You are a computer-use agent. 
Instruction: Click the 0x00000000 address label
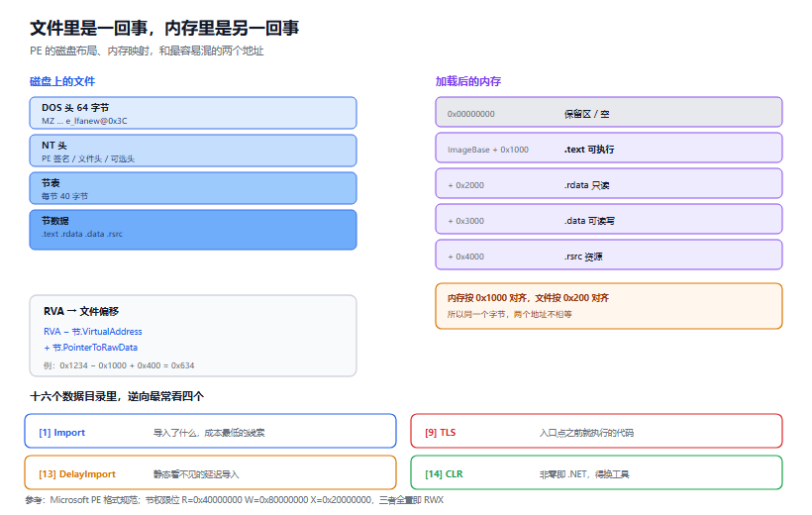(x=471, y=114)
